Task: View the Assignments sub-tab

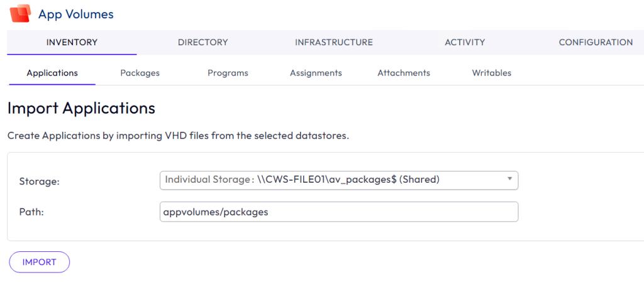Action: tap(316, 73)
